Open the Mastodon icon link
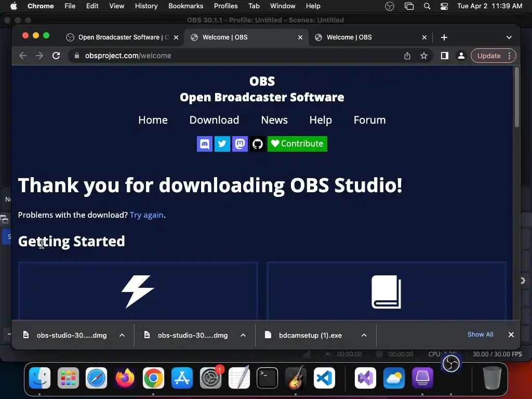This screenshot has height=399, width=532. point(240,144)
